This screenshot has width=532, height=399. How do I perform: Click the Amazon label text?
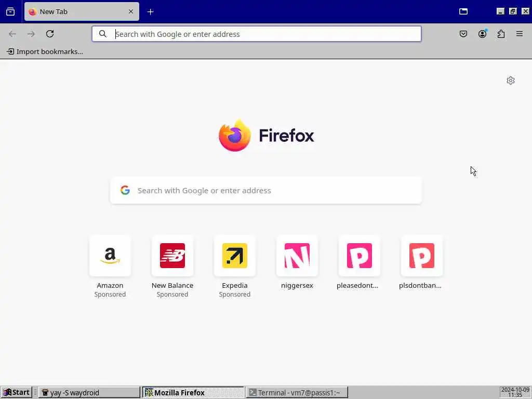pyautogui.click(x=110, y=285)
